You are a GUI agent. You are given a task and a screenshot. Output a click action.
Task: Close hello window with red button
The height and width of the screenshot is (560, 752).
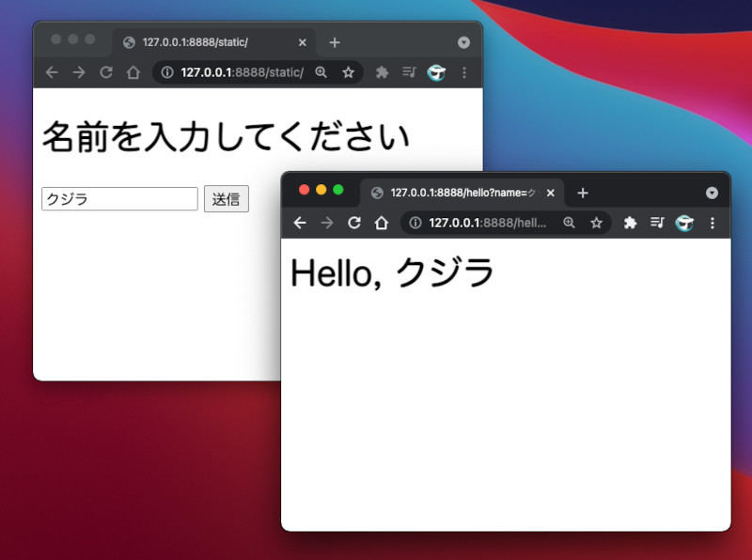coord(304,190)
